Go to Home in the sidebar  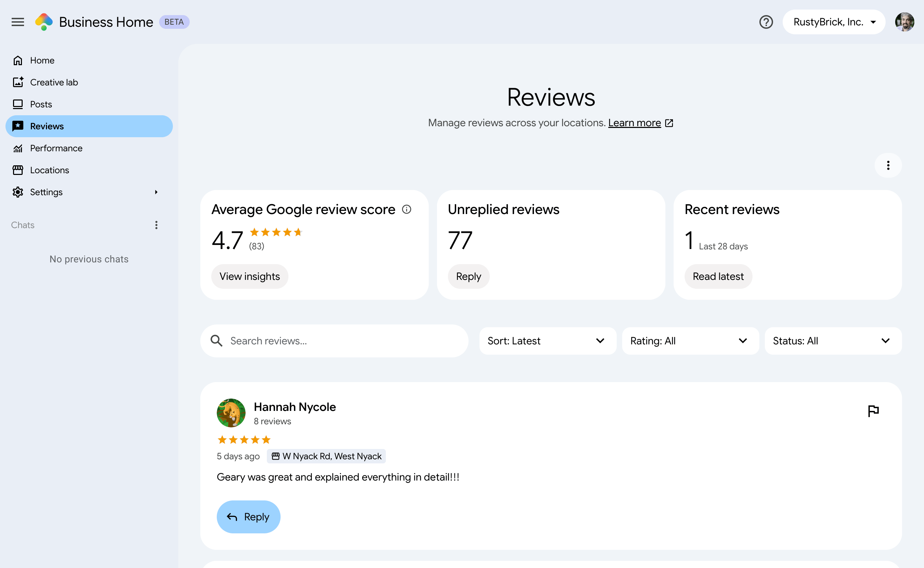coord(89,60)
